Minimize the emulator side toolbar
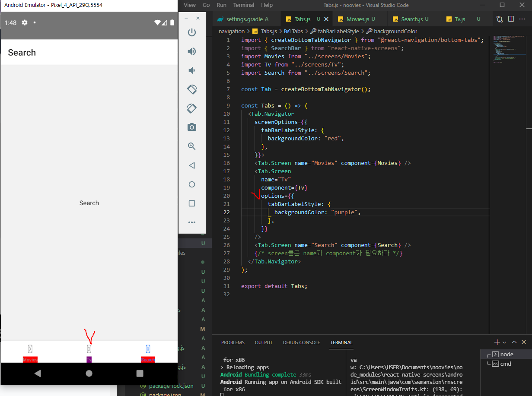Screen dimensions: 532x396 tap(186, 19)
